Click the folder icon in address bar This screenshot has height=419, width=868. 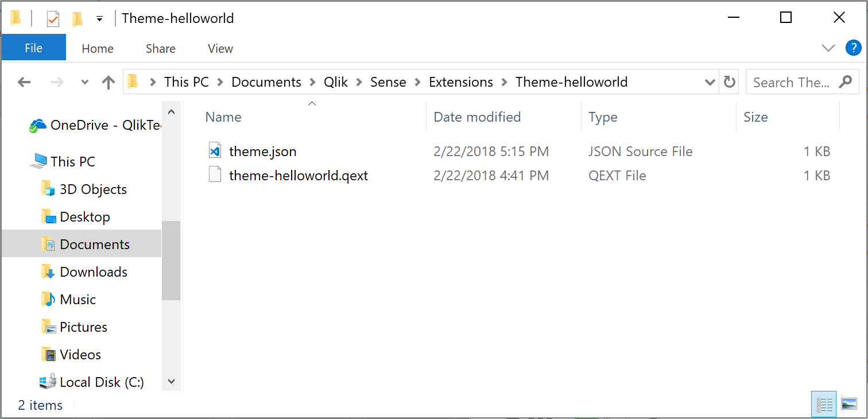133,82
